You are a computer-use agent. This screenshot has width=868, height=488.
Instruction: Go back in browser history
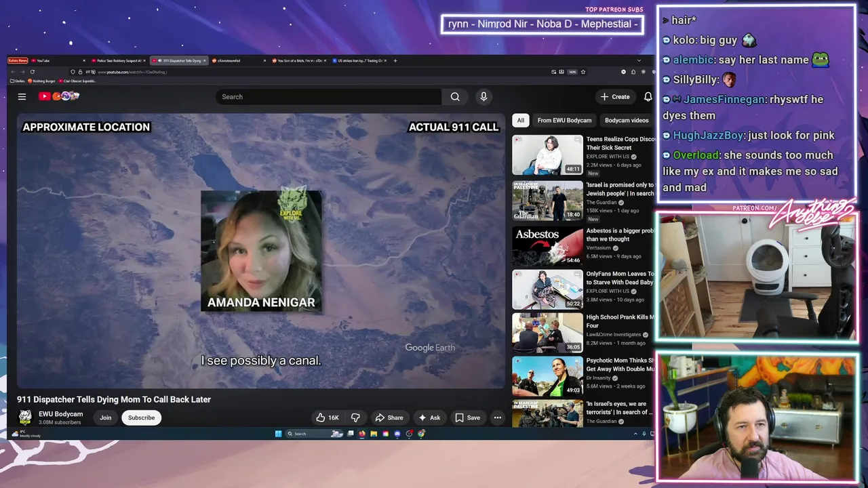tap(13, 72)
